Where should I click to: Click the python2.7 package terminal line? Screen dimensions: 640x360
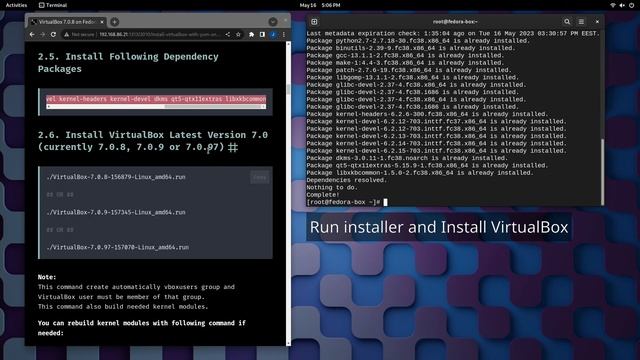[418, 41]
